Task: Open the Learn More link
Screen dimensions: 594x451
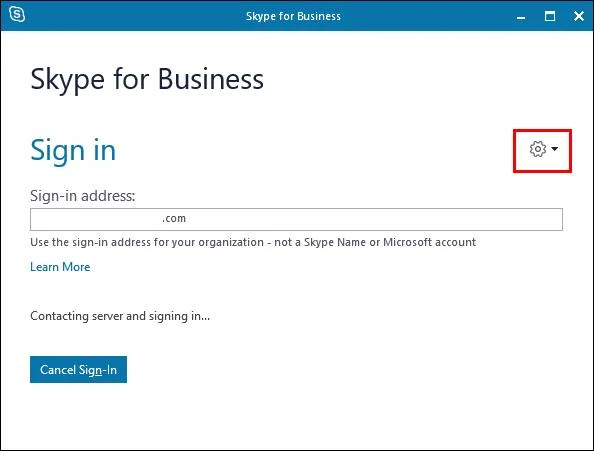Action: click(x=60, y=267)
